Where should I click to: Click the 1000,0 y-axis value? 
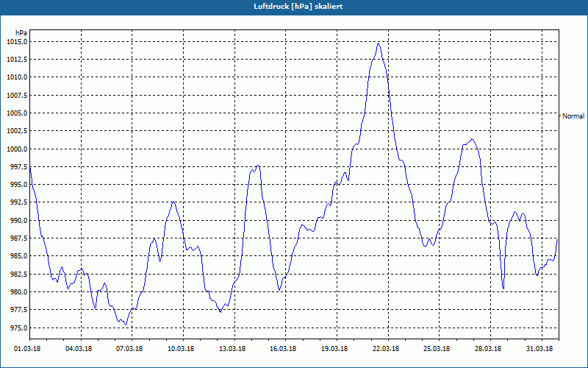click(17, 149)
